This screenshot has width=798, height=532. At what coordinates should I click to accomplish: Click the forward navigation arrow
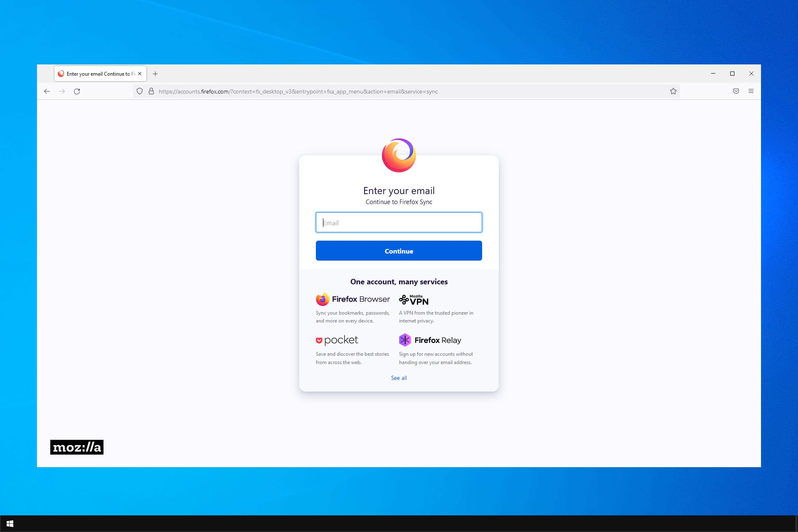[62, 91]
